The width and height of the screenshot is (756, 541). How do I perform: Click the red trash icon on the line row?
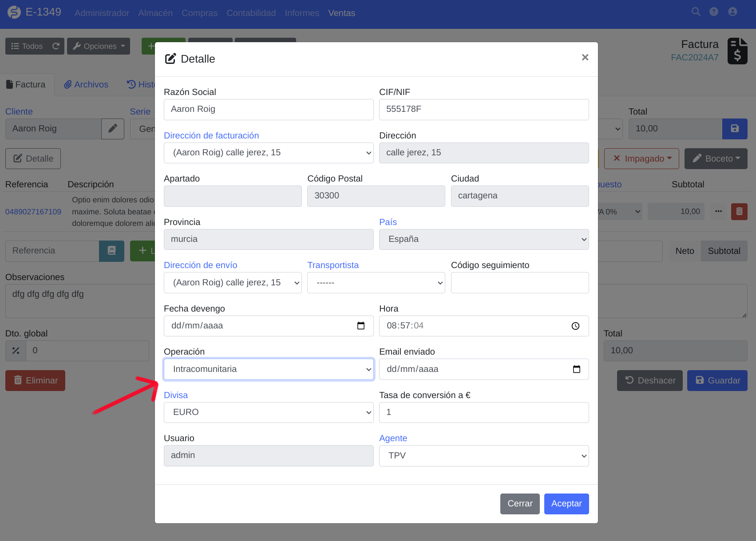pos(739,212)
